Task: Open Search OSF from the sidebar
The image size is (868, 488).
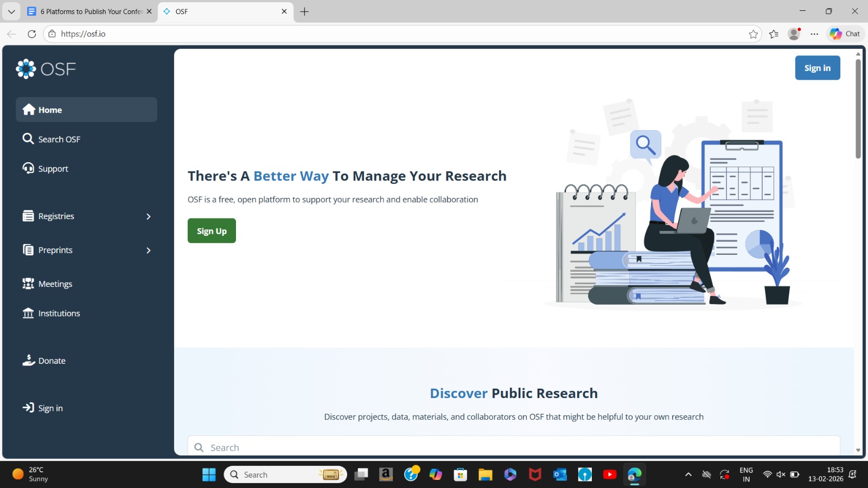Action: [52, 139]
